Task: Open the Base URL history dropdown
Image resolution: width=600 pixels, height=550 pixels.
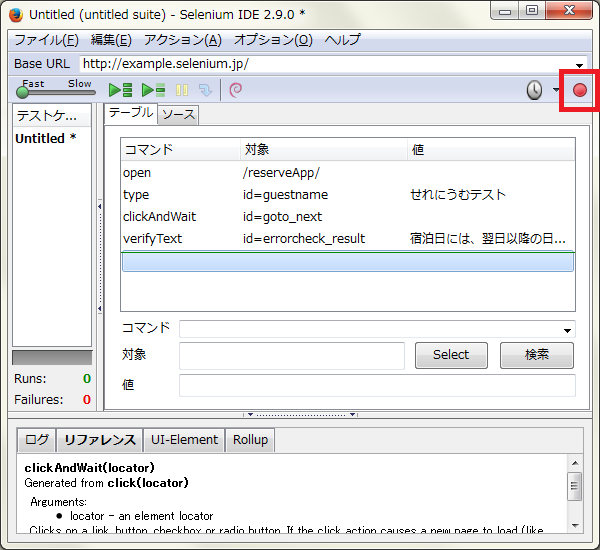Action: [x=579, y=65]
